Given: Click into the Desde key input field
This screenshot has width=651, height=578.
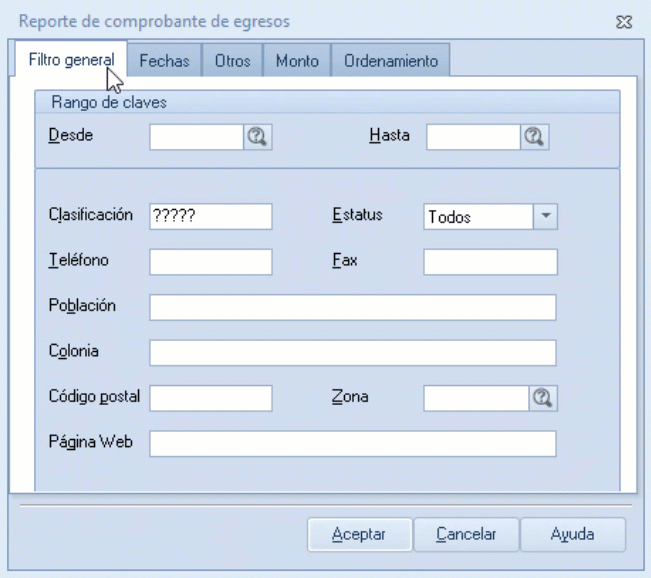Looking at the screenshot, I should click(x=196, y=138).
